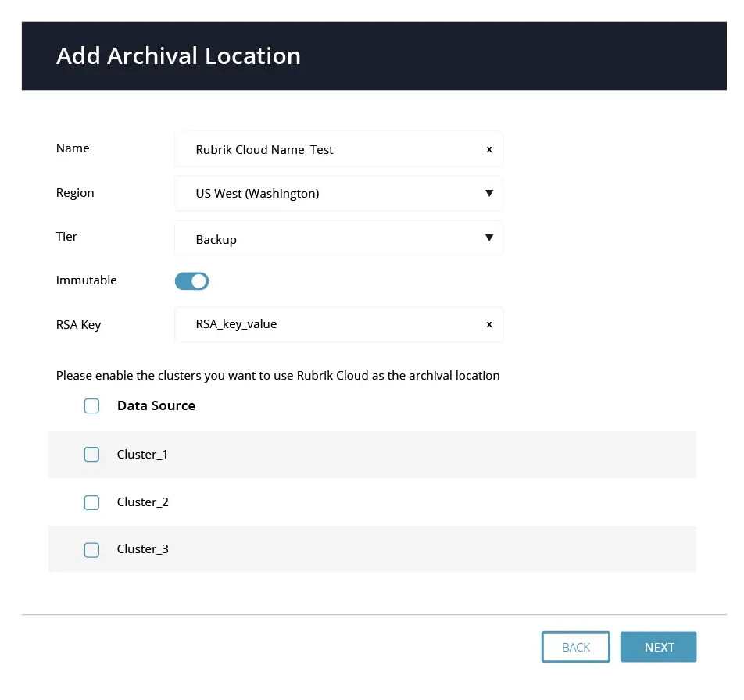744x700 pixels.
Task: Click the Tier label text
Action: click(x=66, y=237)
